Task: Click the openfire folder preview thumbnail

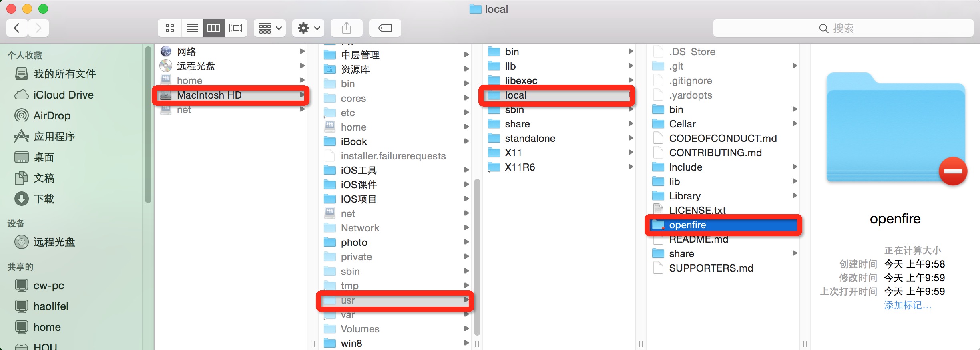Action: click(x=897, y=128)
